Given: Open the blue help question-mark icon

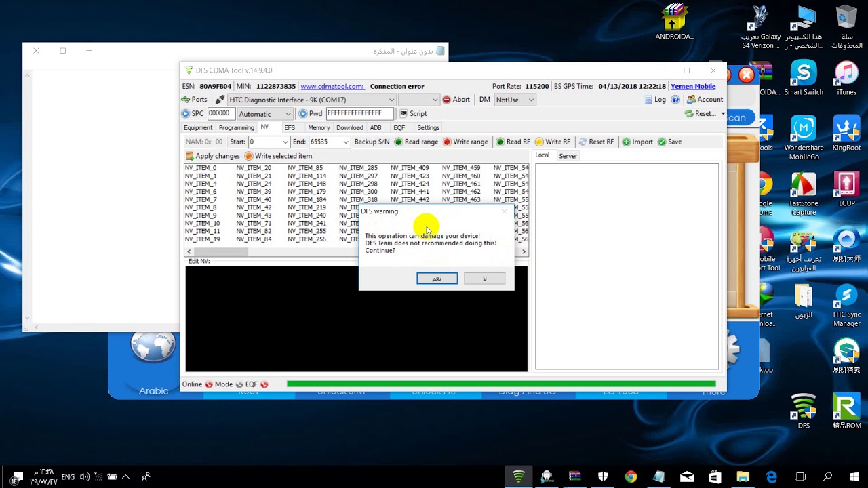Looking at the screenshot, I should coord(675,100).
